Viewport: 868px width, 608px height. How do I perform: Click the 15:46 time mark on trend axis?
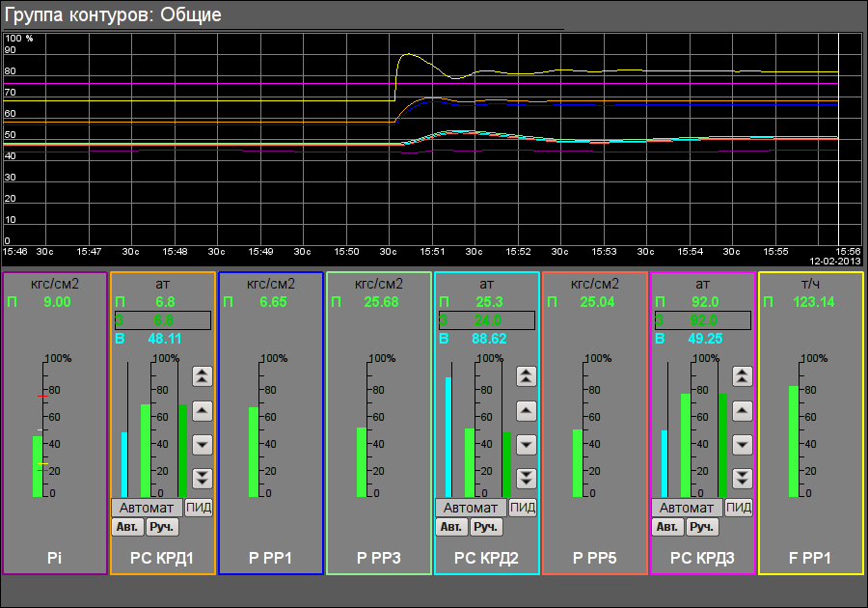14,251
